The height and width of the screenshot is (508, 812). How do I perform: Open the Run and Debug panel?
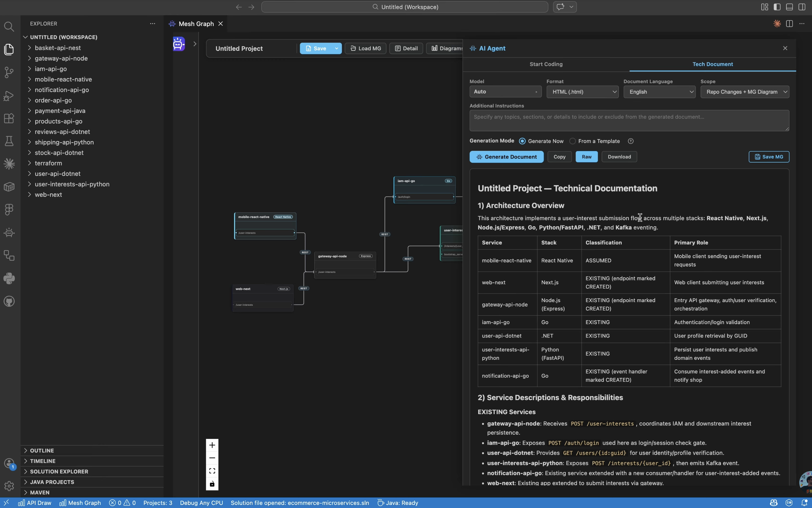(x=9, y=96)
